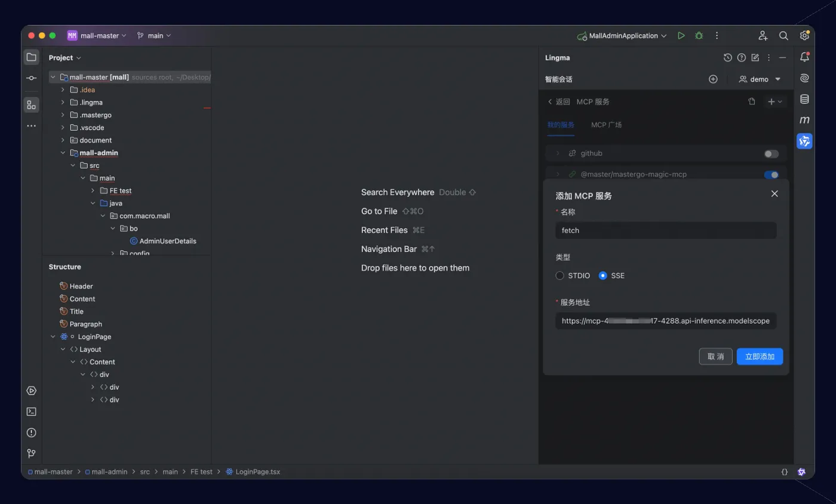836x504 pixels.
Task: Open more tool windows ellipsis
Action: coord(31,126)
